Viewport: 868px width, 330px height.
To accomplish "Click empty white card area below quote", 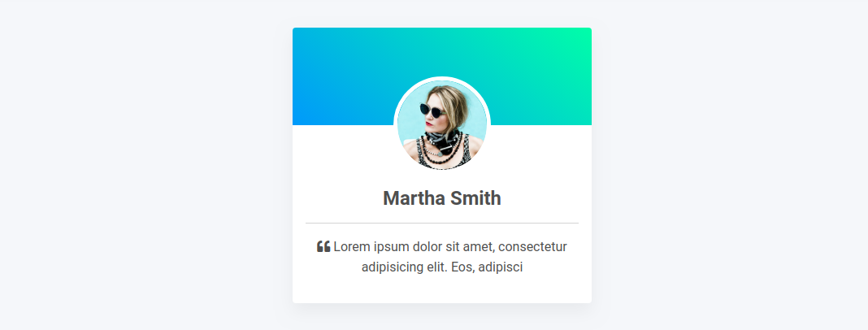I will pos(442,291).
